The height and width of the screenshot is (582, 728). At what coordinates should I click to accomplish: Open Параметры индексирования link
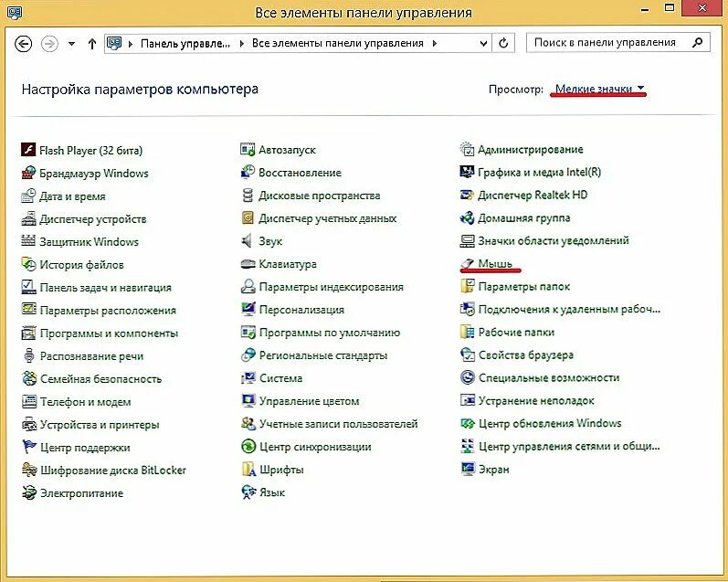(331, 287)
